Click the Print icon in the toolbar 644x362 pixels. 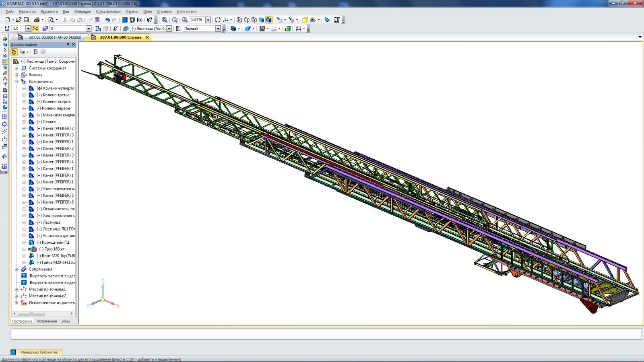[37, 20]
